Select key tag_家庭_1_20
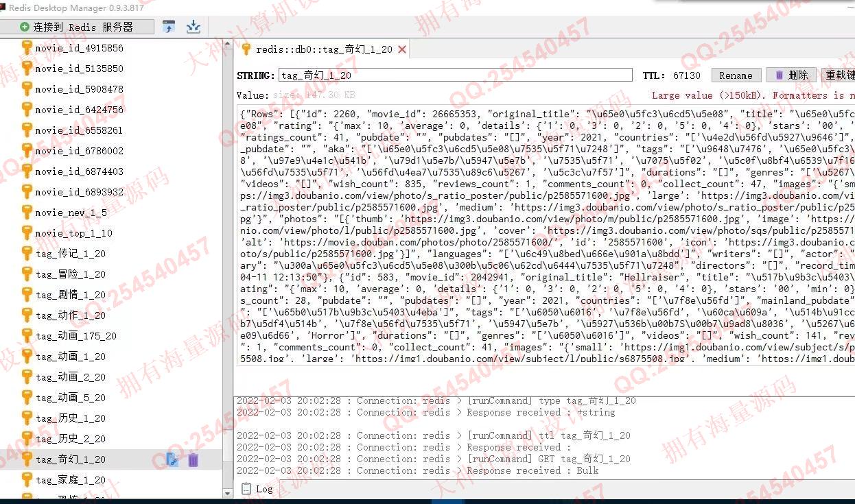The width and height of the screenshot is (855, 504). pyautogui.click(x=71, y=480)
